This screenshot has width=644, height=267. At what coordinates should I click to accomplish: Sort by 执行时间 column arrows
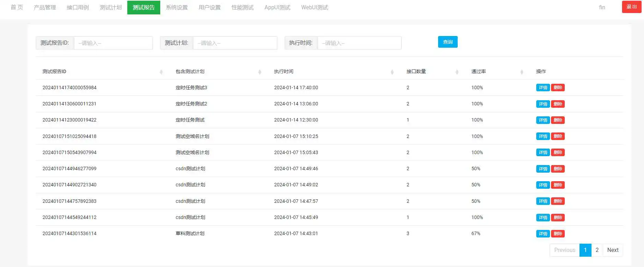[x=392, y=72]
